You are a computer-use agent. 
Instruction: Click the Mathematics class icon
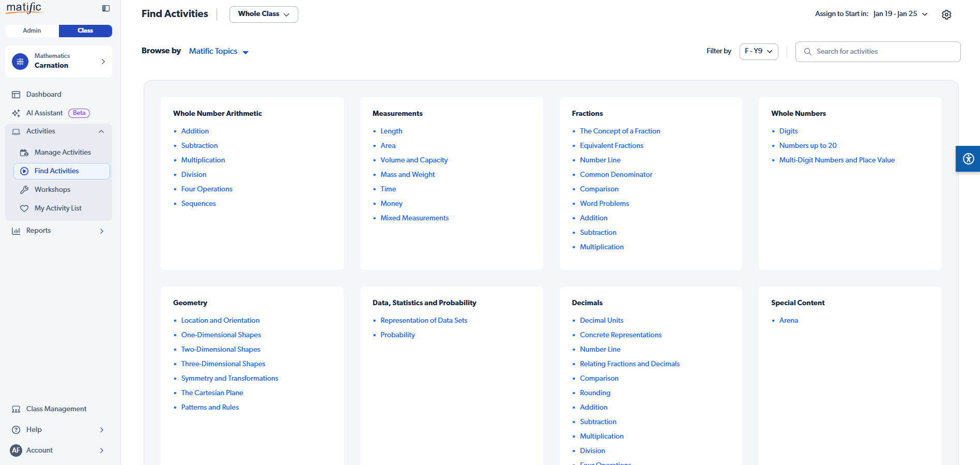tap(20, 62)
